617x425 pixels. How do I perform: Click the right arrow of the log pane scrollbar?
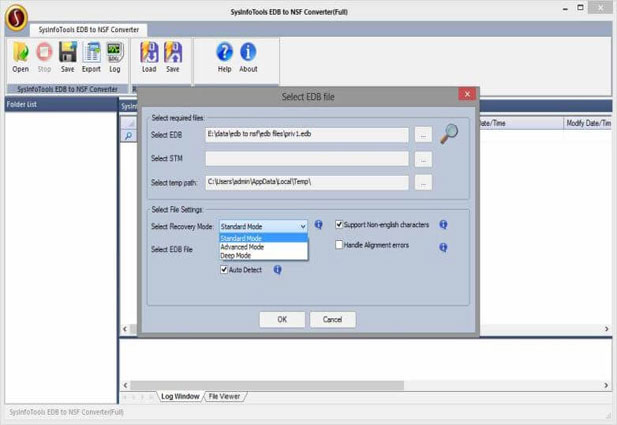pos(606,385)
